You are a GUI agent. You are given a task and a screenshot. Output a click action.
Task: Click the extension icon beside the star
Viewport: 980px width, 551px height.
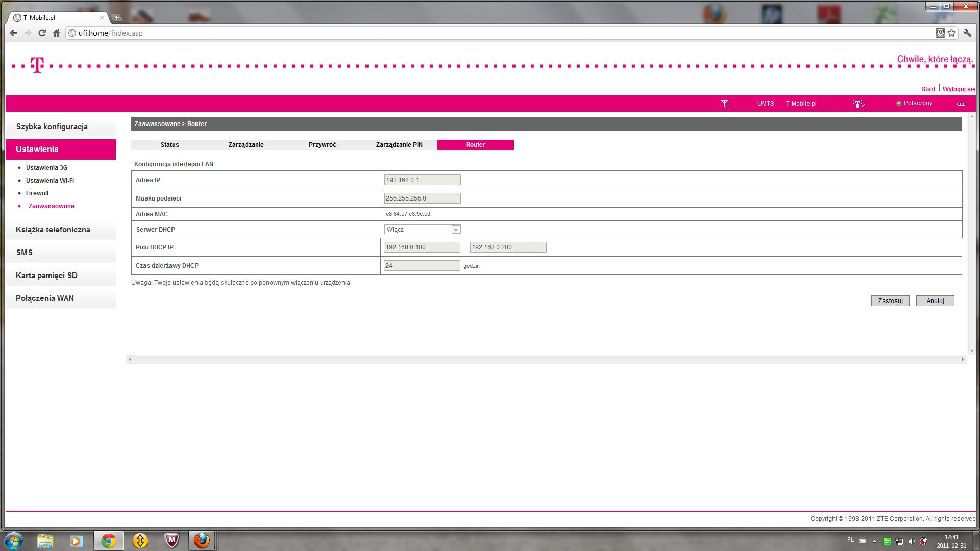pyautogui.click(x=940, y=33)
